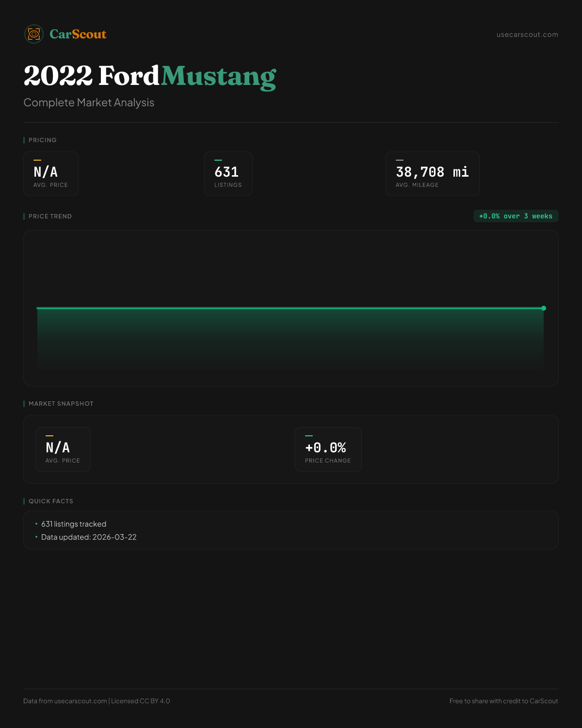
Task: Click the 631 listings tracked bullet
Action: tap(74, 524)
